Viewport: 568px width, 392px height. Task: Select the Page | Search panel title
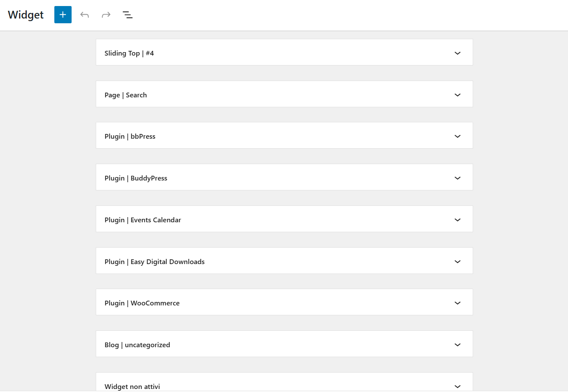point(126,95)
